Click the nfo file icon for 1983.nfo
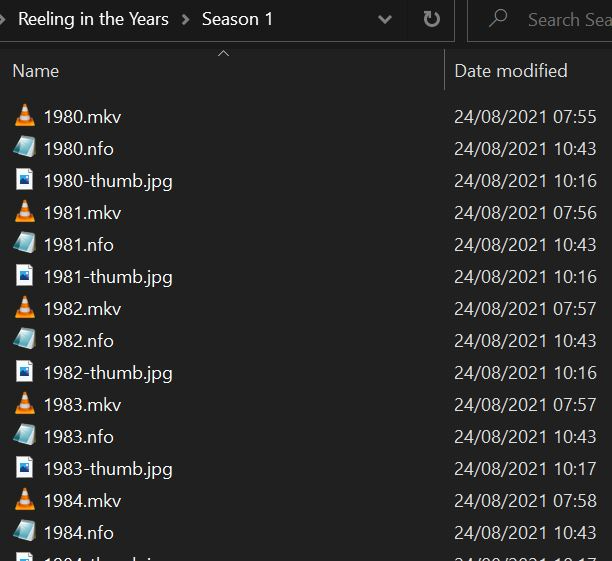 click(x=25, y=436)
